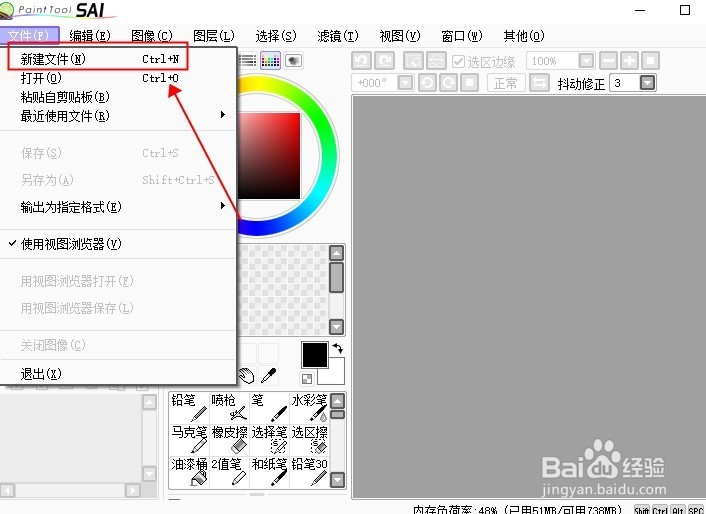Click the small reset colors icon below foreground swatch

[307, 379]
